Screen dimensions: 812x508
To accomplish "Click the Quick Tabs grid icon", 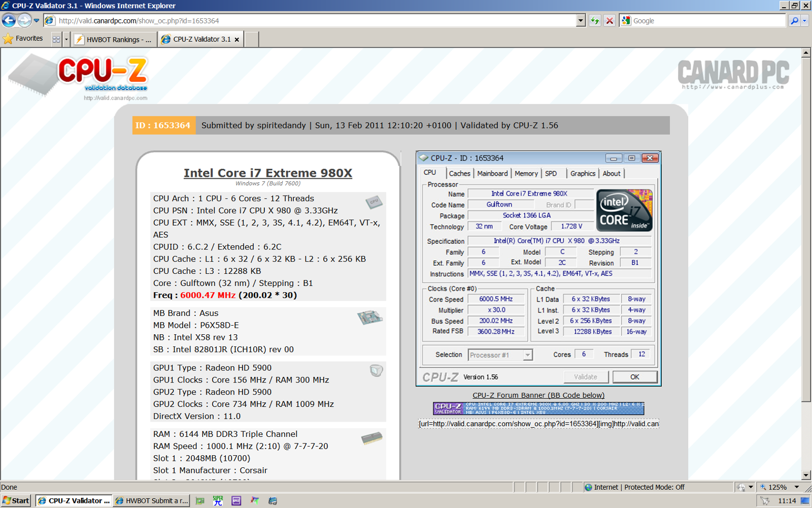I will tap(56, 39).
